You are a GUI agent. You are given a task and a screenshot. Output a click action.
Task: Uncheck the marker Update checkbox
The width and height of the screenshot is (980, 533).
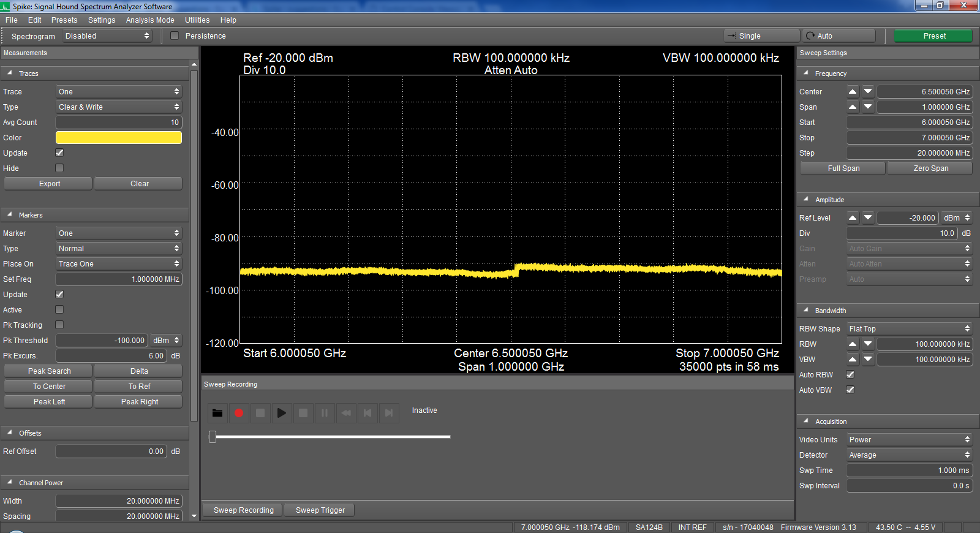point(59,294)
